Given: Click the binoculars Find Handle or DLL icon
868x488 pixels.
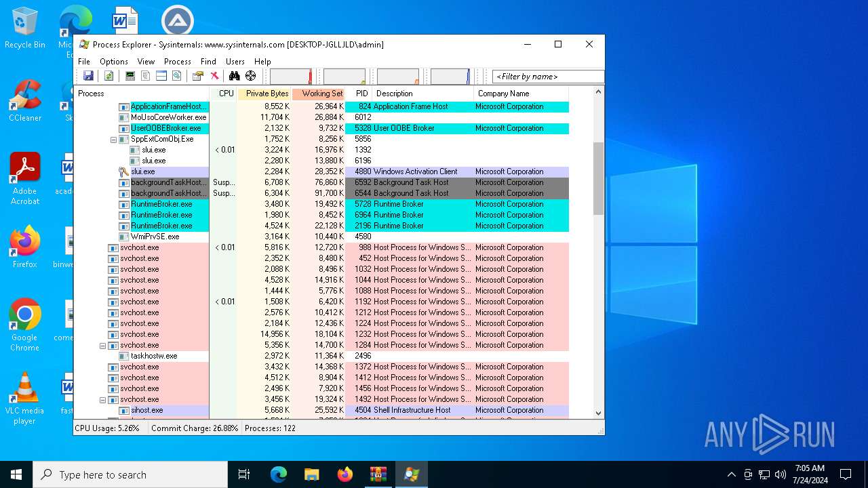Looking at the screenshot, I should tap(235, 76).
